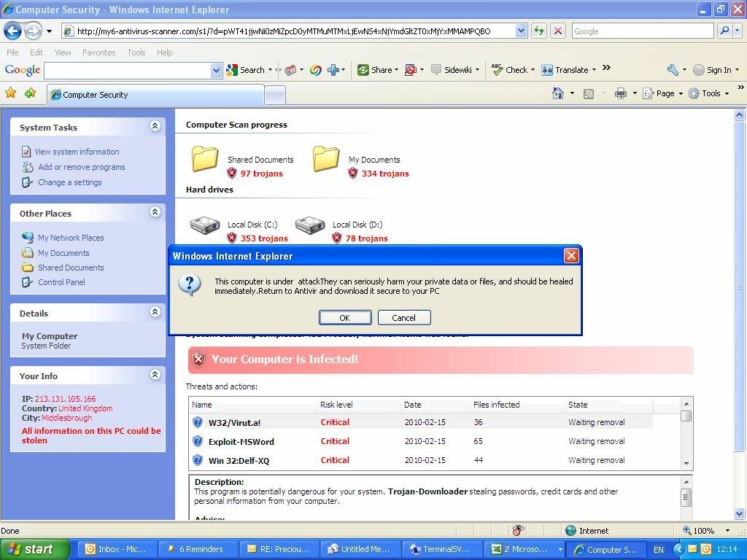Screen dimensions: 747x560
Task: Collapse the System Tasks panel
Action: [155, 125]
